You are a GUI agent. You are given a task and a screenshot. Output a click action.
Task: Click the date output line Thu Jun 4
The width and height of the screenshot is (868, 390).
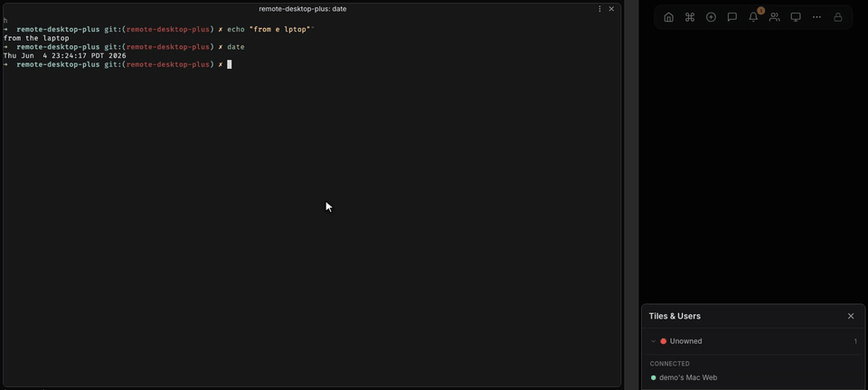65,56
